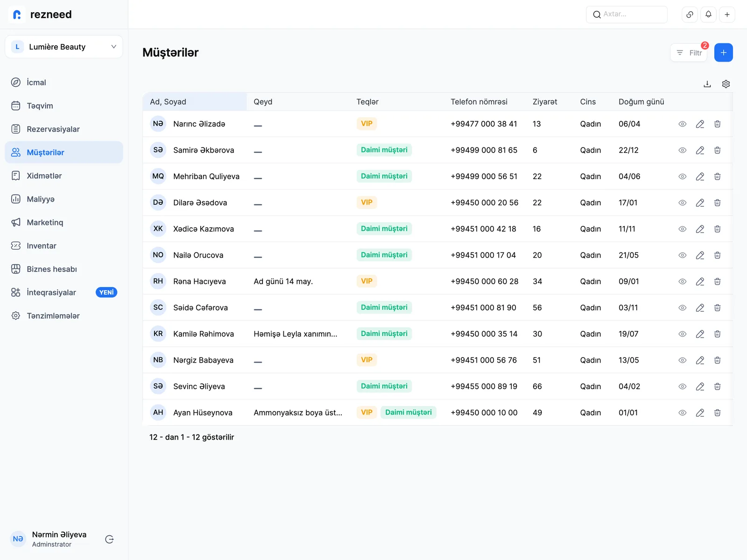747x560 pixels.
Task: Open the notifications bell icon
Action: pyautogui.click(x=708, y=14)
